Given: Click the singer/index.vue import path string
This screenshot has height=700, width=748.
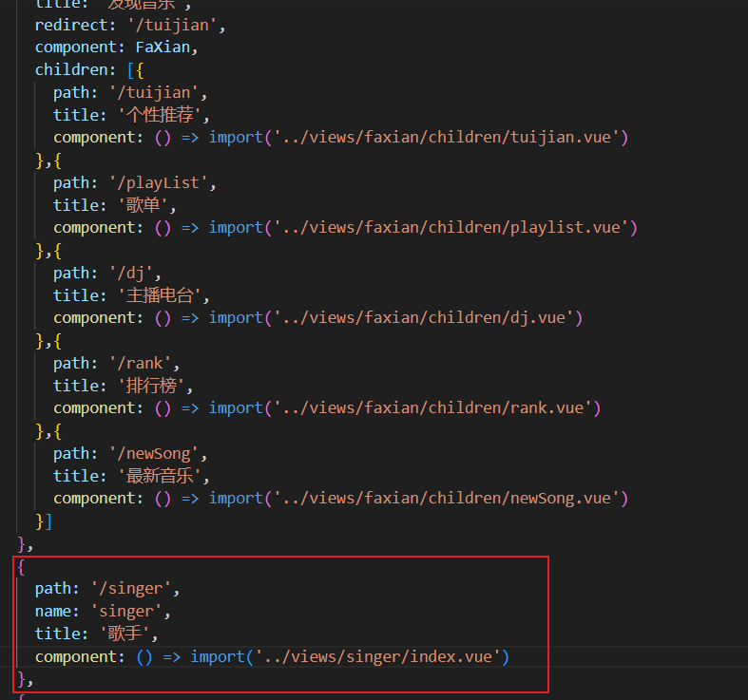Looking at the screenshot, I should (378, 656).
